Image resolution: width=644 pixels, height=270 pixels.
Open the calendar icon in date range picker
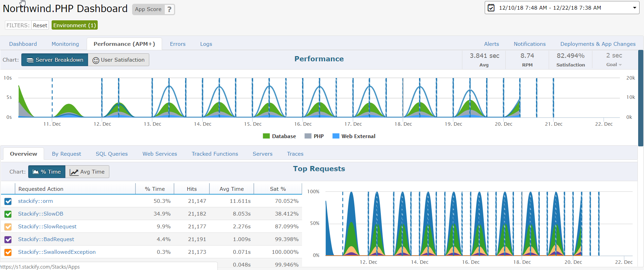(491, 8)
